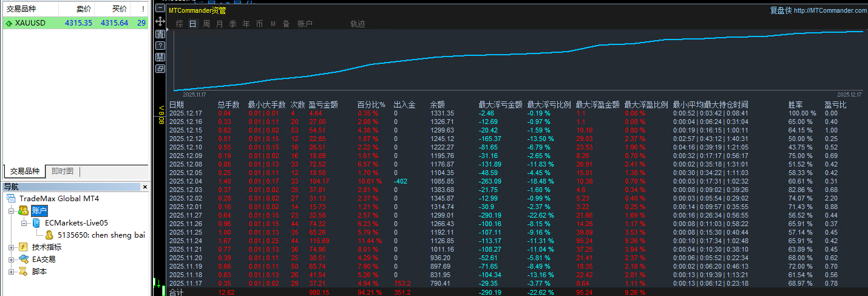
Task: Click the 余额 column header
Action: click(x=437, y=105)
